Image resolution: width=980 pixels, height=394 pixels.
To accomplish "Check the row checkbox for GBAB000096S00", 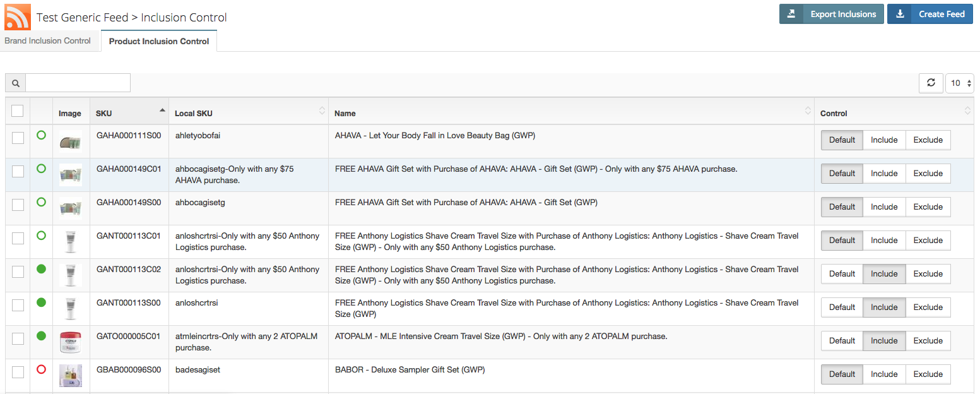I will (x=18, y=372).
